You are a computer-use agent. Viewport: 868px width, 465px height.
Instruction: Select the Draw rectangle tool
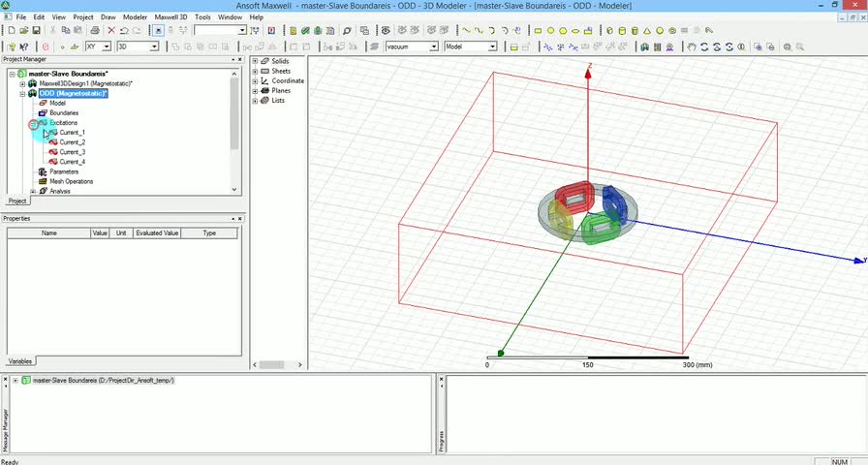click(538, 30)
